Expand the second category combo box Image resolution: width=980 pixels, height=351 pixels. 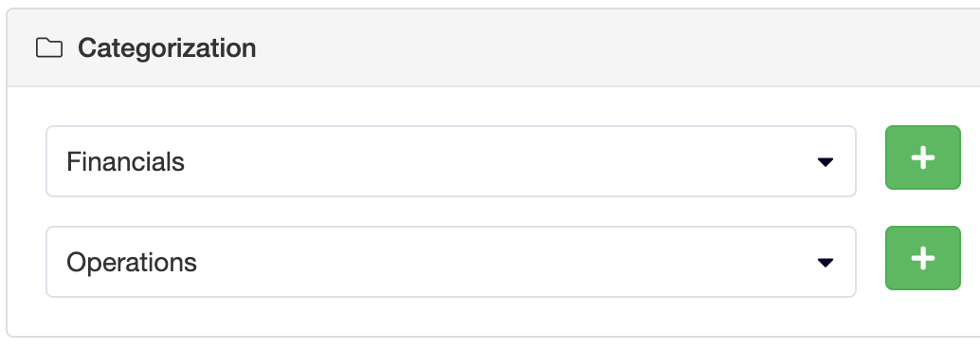pyautogui.click(x=450, y=262)
